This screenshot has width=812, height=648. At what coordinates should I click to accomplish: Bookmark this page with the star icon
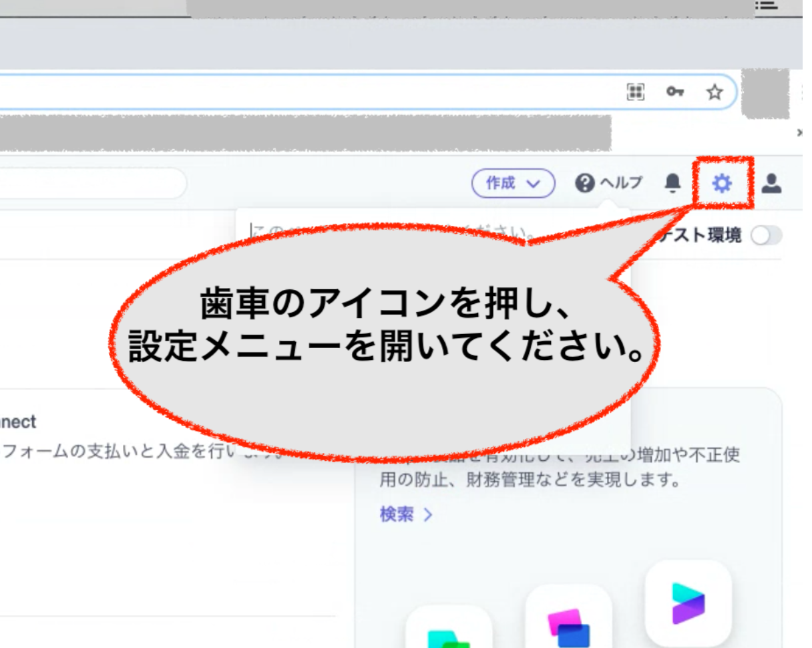tap(715, 92)
